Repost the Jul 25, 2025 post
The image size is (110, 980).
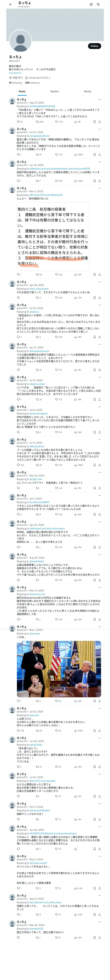(x=37, y=155)
